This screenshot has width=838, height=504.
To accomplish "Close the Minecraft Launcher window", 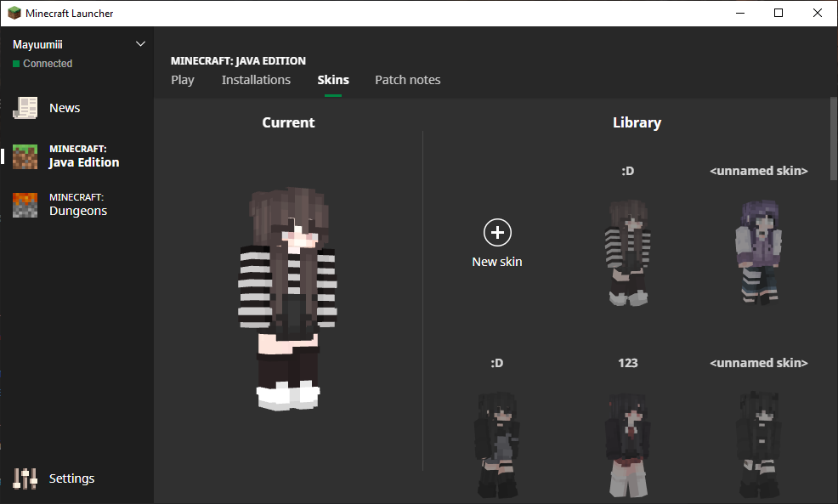I will point(818,13).
